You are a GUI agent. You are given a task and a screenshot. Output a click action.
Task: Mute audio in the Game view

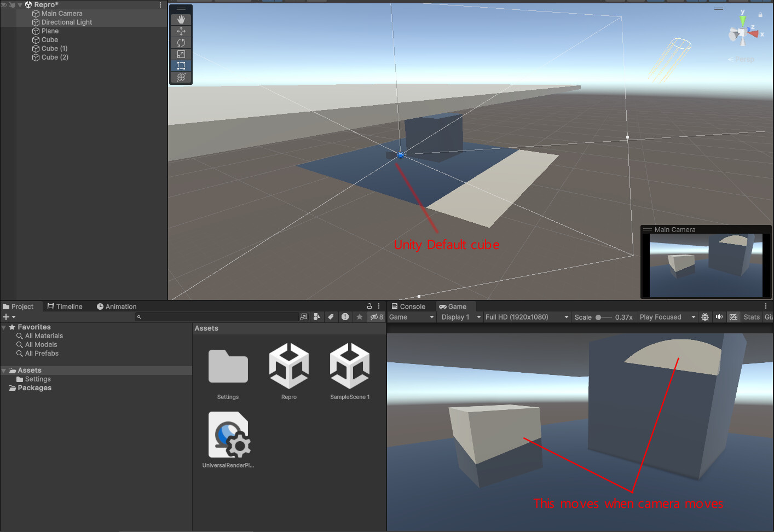[719, 317]
